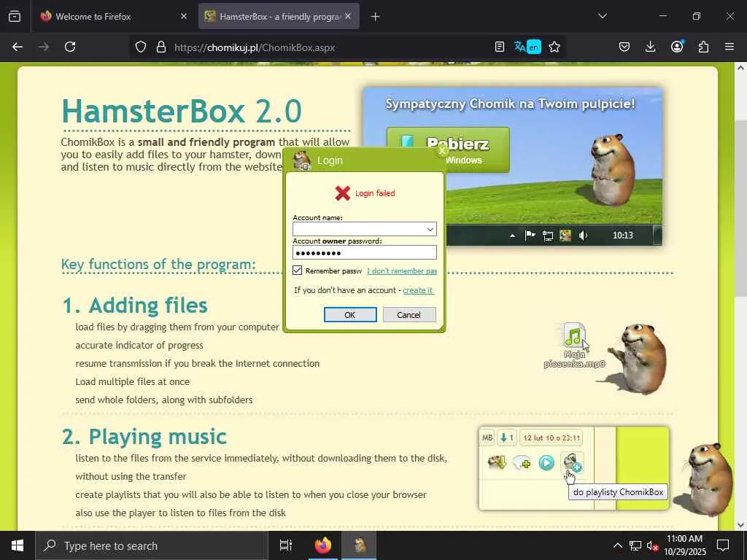Click the muted volume tray icon
Screen dimensions: 747x560
pos(652,545)
